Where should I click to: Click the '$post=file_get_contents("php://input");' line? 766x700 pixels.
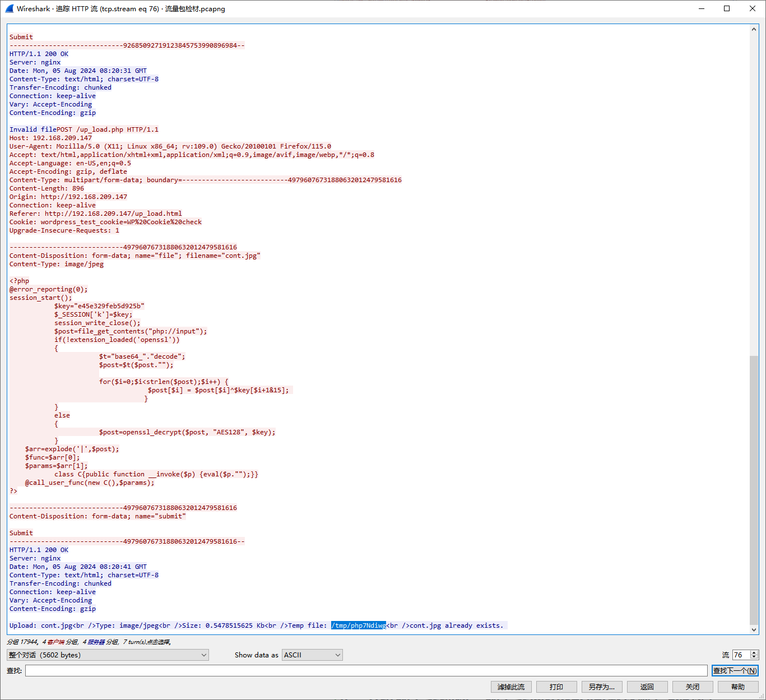131,331
